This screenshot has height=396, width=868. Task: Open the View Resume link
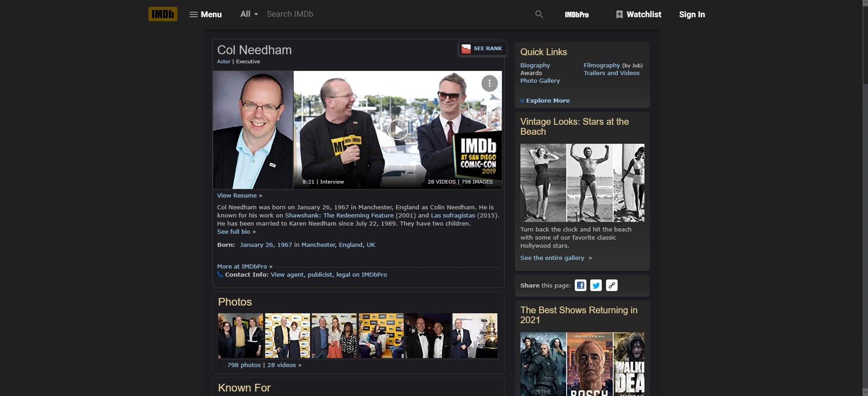coord(237,195)
